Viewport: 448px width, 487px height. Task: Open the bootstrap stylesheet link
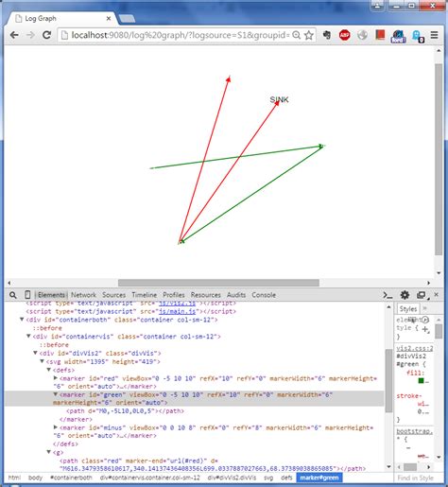415,431
